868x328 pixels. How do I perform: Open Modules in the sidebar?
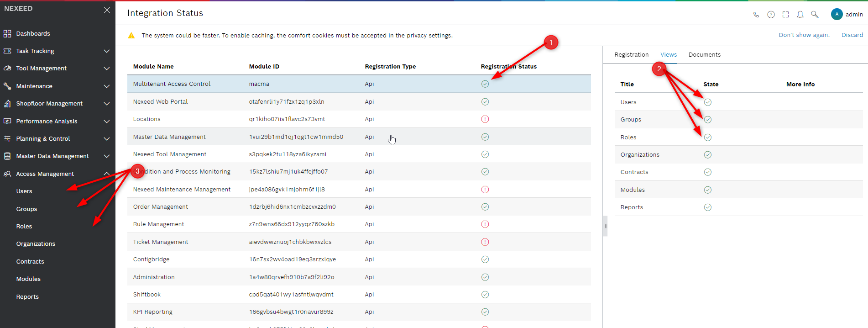pyautogui.click(x=28, y=279)
